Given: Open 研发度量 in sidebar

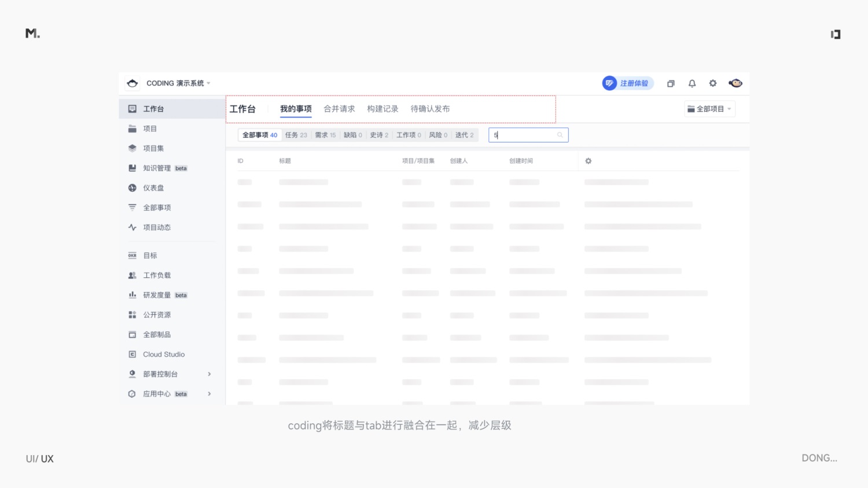Looking at the screenshot, I should (x=157, y=295).
